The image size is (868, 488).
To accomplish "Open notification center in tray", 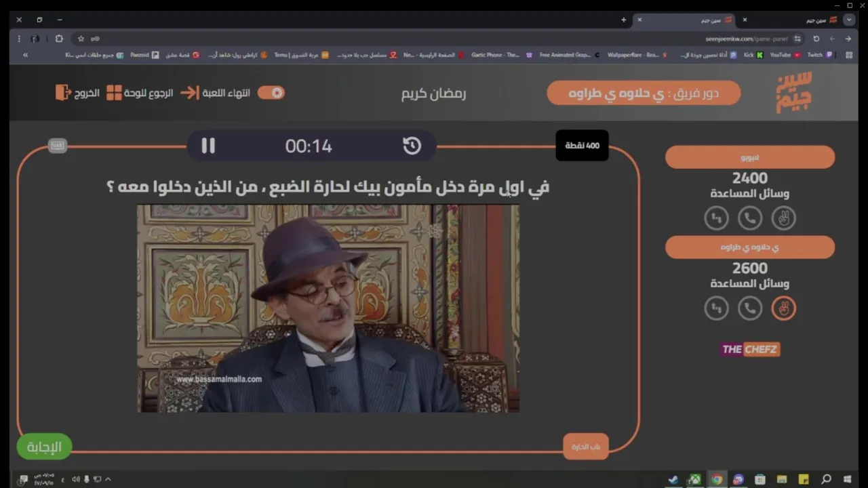I will (x=24, y=479).
